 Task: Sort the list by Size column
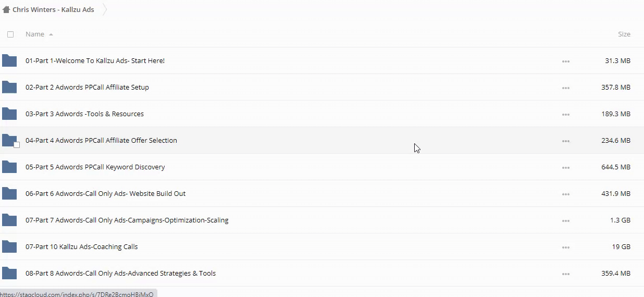coord(624,34)
